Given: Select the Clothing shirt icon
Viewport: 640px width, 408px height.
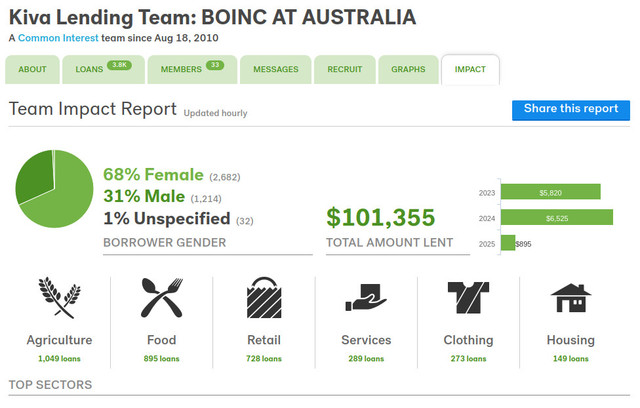Looking at the screenshot, I should pos(468,297).
